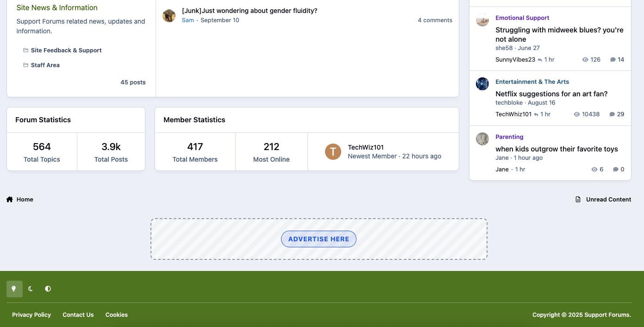Screen dimensions: 644x327
Task: Click the Netflix topic author avatar
Action: point(482,84)
